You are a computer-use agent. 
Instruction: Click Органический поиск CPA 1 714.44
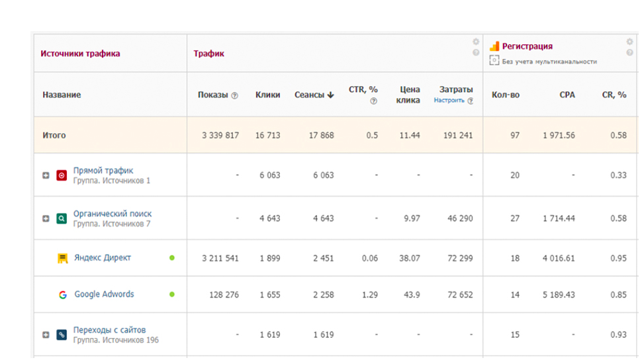(x=559, y=218)
